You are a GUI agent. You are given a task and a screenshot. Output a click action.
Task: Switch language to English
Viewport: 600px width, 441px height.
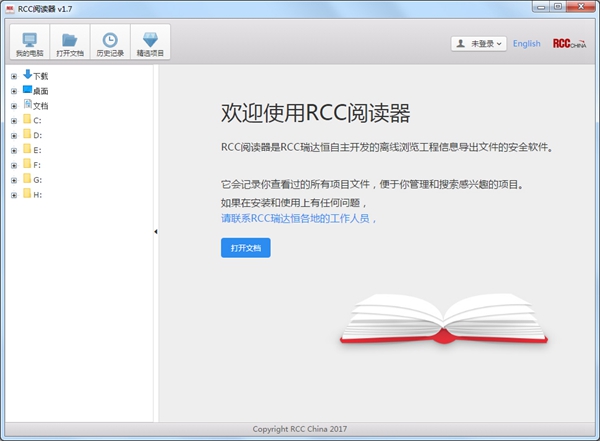(x=526, y=44)
